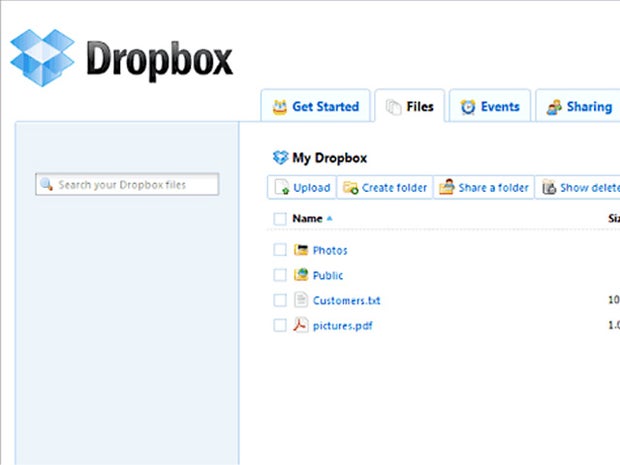620x465 pixels.
Task: Sort by the Name column arrow
Action: pyautogui.click(x=330, y=218)
